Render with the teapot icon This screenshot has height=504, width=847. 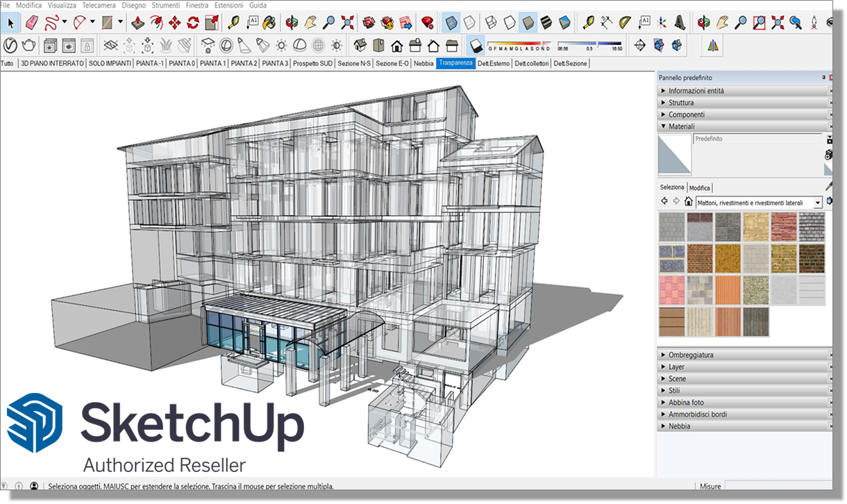pos(28,46)
